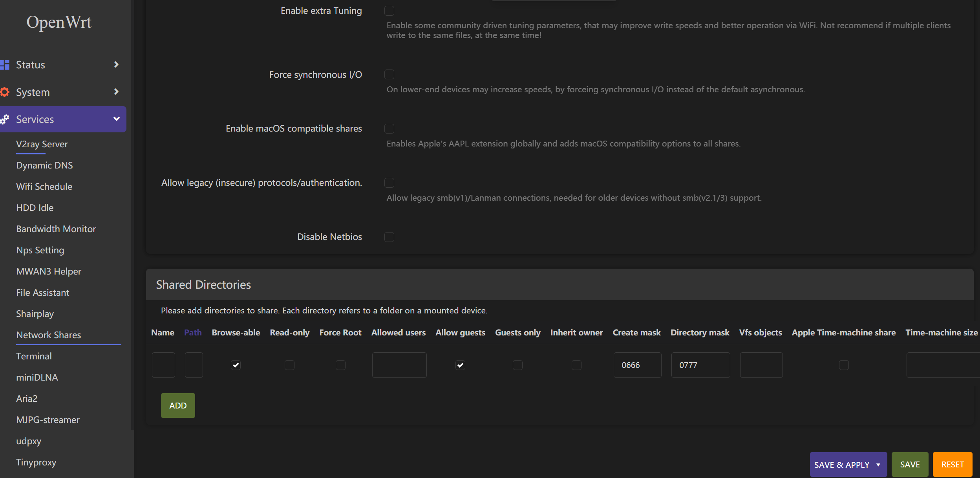Check Guests only checkbox in share row

(x=517, y=365)
